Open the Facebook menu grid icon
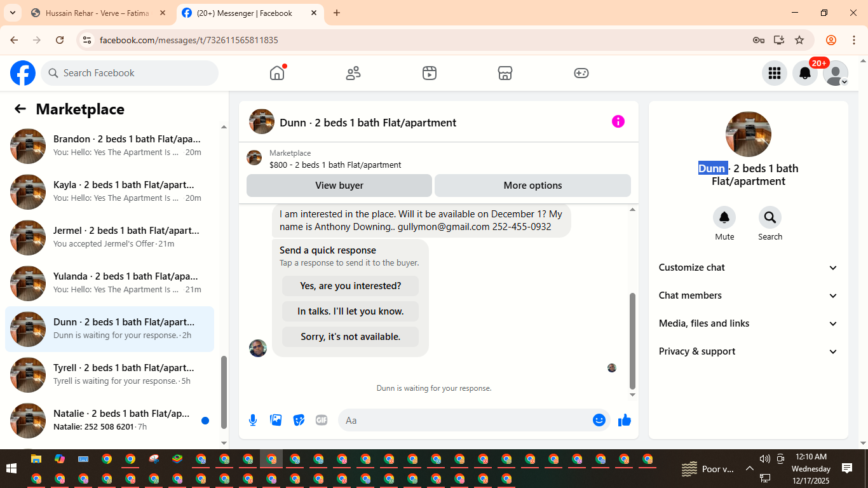 (775, 73)
